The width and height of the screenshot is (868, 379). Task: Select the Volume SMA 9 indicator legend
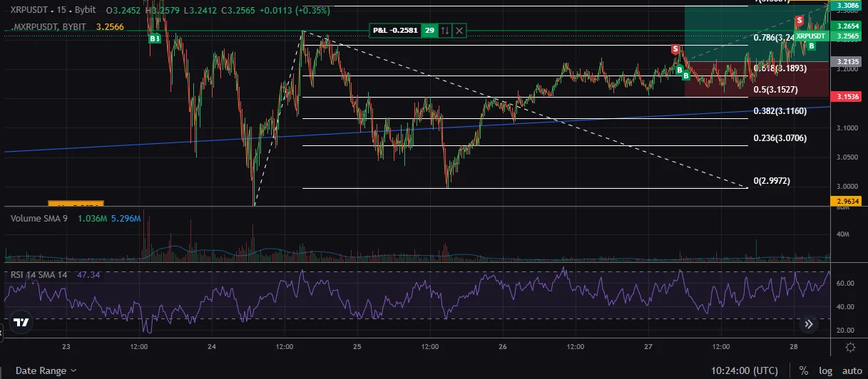tap(39, 218)
